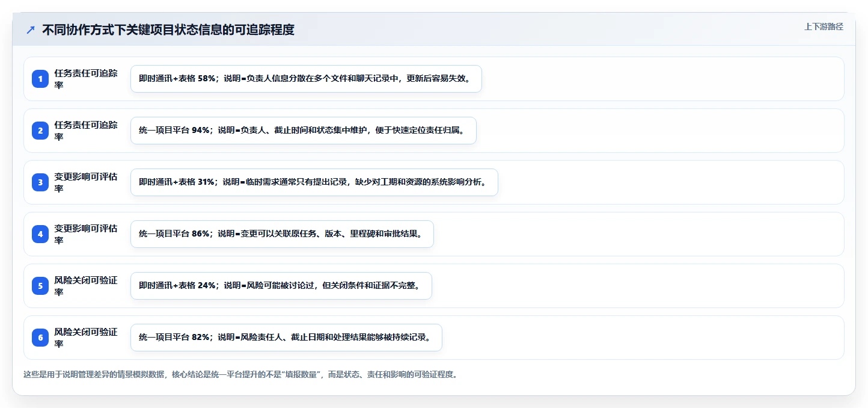Click the footnote starting 这些是用于说明管理差异

pos(240,374)
